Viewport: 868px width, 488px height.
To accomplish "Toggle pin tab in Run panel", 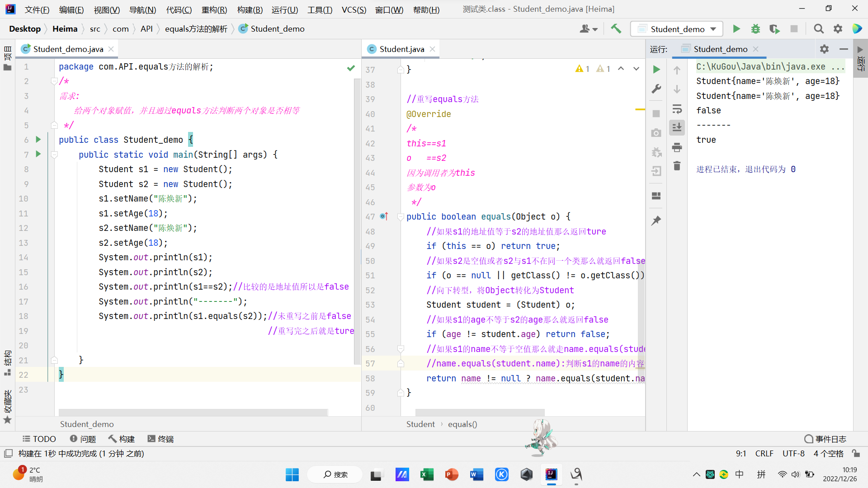I will tap(656, 221).
